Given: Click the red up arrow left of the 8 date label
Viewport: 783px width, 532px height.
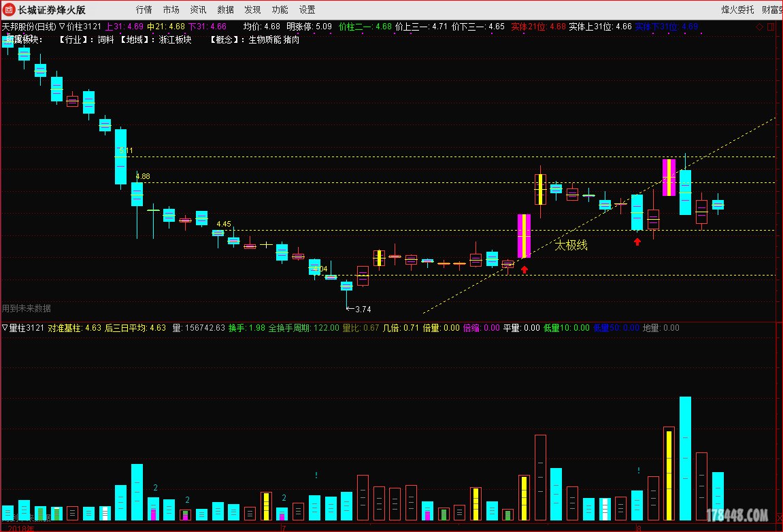Looking at the screenshot, I should tap(637, 242).
